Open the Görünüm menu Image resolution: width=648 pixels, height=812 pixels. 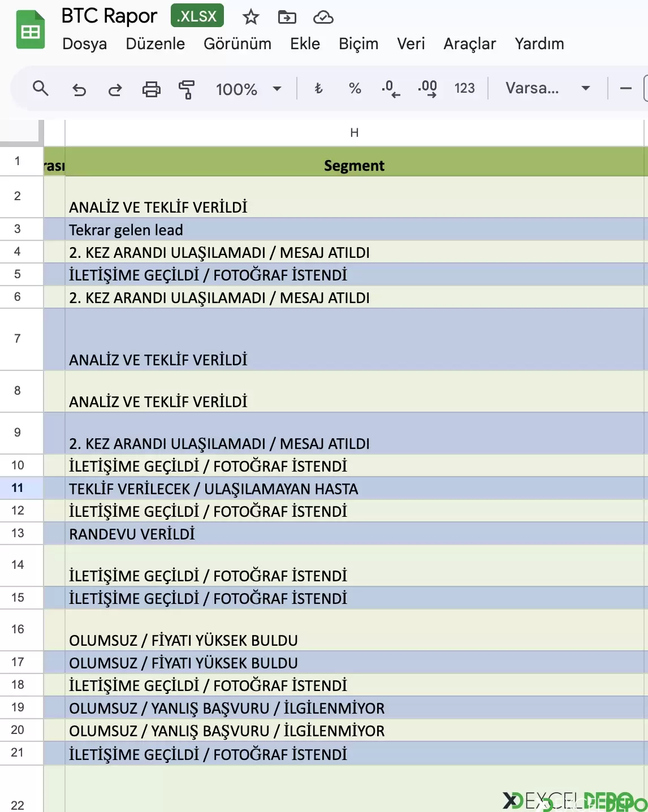click(237, 44)
